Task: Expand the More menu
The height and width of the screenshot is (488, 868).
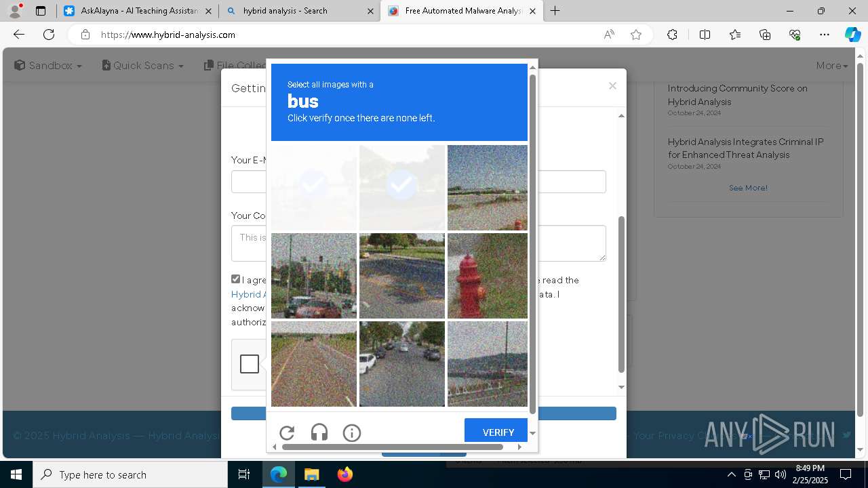Action: [x=832, y=66]
